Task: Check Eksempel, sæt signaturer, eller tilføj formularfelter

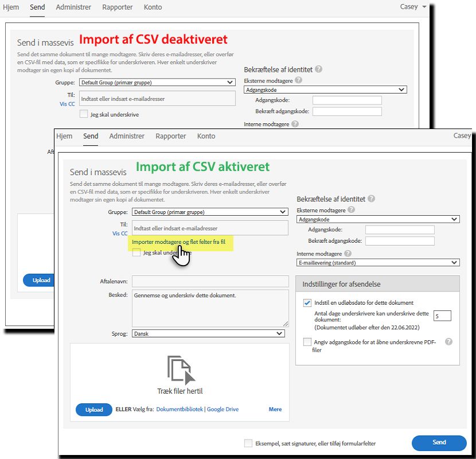Action: 249,443
